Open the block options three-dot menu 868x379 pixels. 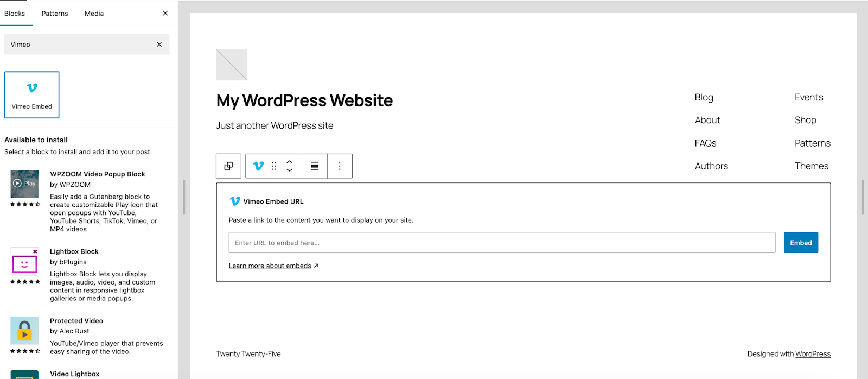[340, 166]
